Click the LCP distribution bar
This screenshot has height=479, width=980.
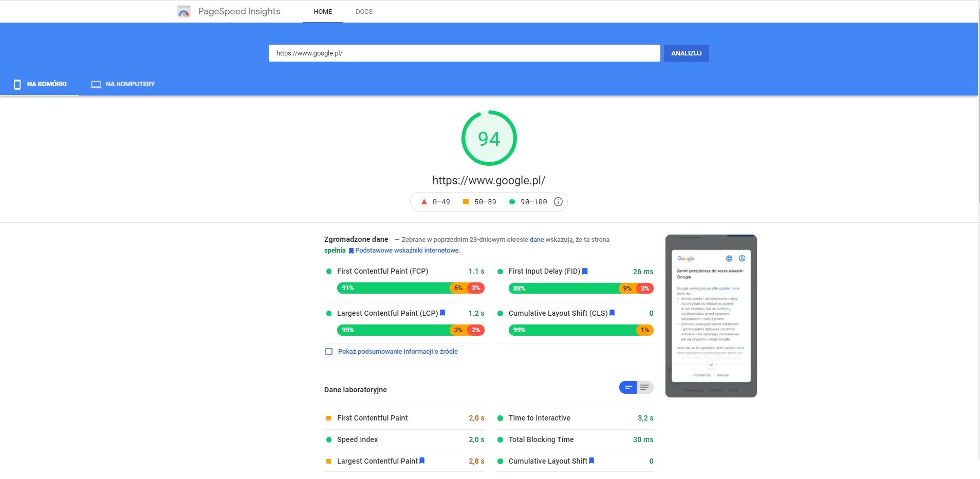click(x=411, y=330)
